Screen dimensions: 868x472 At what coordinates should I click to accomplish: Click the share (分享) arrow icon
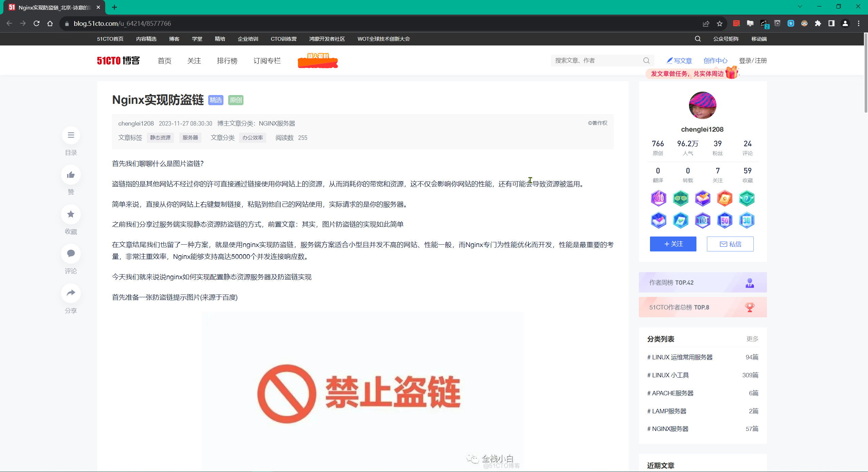tap(71, 293)
